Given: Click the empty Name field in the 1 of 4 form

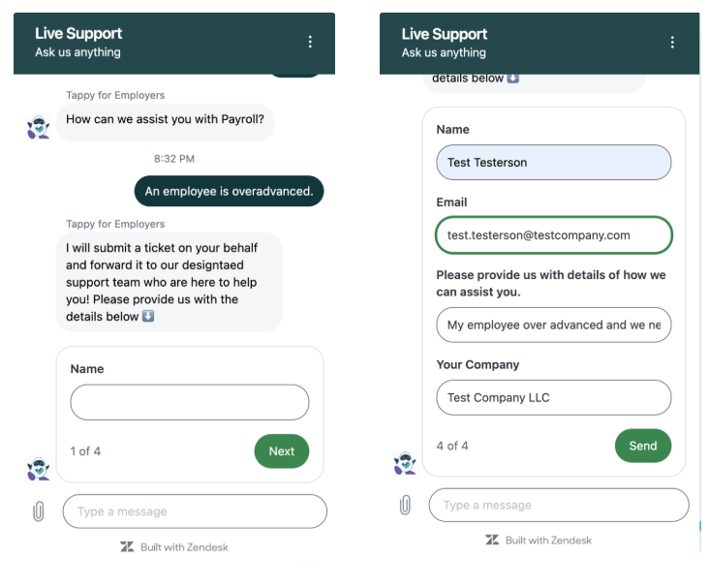Looking at the screenshot, I should pyautogui.click(x=190, y=402).
